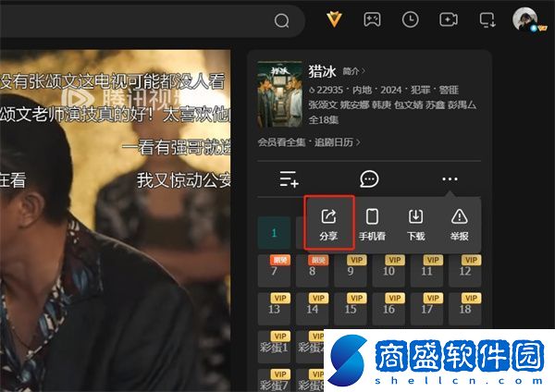This screenshot has width=555, height=392.
Task: Select 下载 download option
Action: click(x=415, y=225)
